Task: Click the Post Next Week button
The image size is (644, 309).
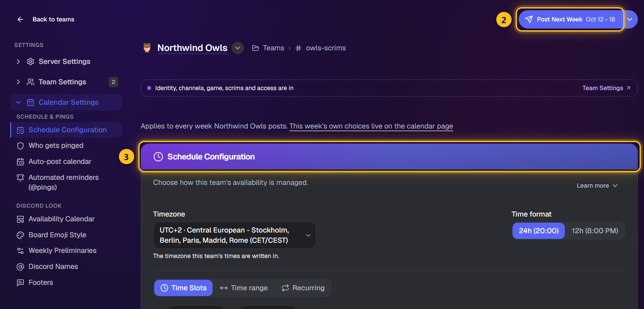Action: (x=570, y=19)
